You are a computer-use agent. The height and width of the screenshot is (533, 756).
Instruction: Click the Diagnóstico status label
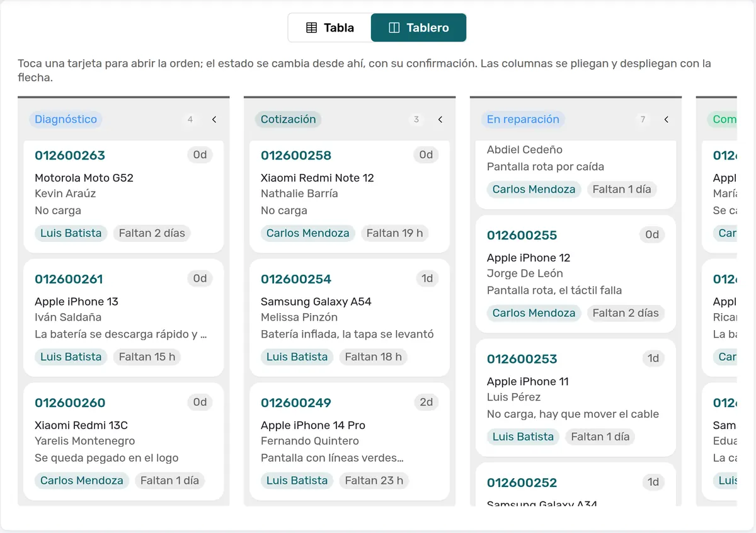point(66,119)
